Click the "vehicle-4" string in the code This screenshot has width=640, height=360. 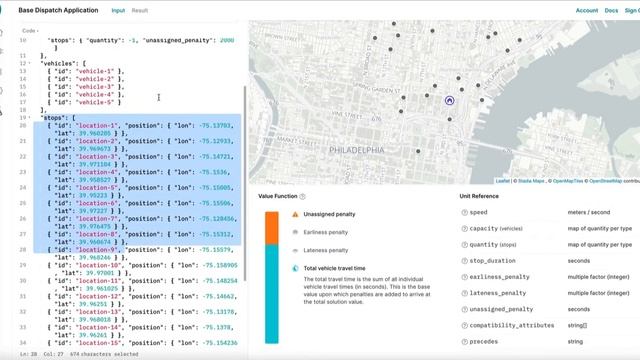pyautogui.click(x=95, y=94)
